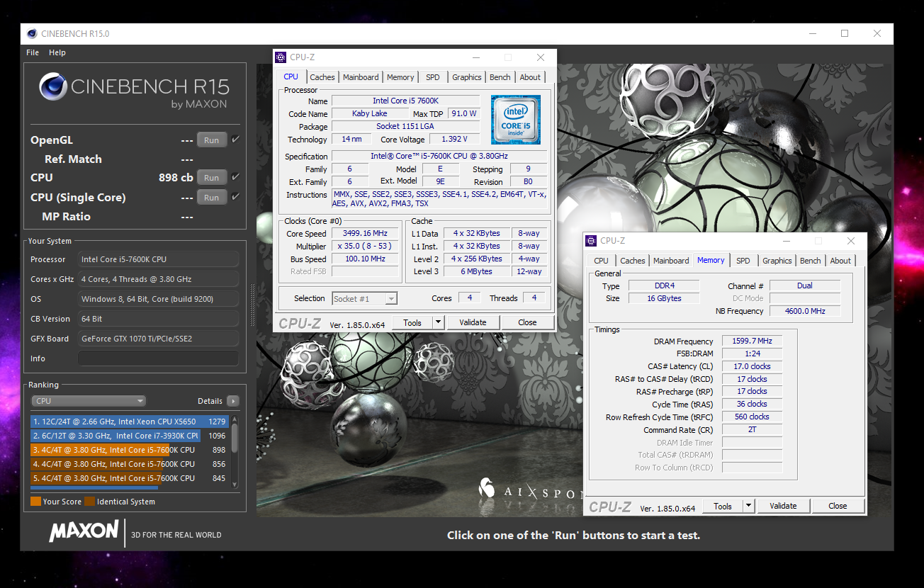Viewport: 924px width, 588px height.
Task: Click the CAS# Latency value 17.0 clocks
Action: tap(753, 366)
